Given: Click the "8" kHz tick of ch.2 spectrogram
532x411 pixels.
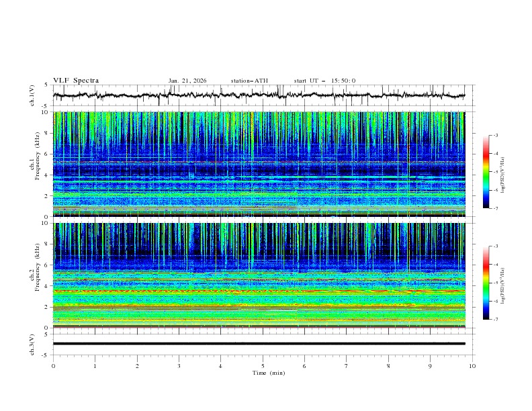Looking at the screenshot, I should (46, 244).
